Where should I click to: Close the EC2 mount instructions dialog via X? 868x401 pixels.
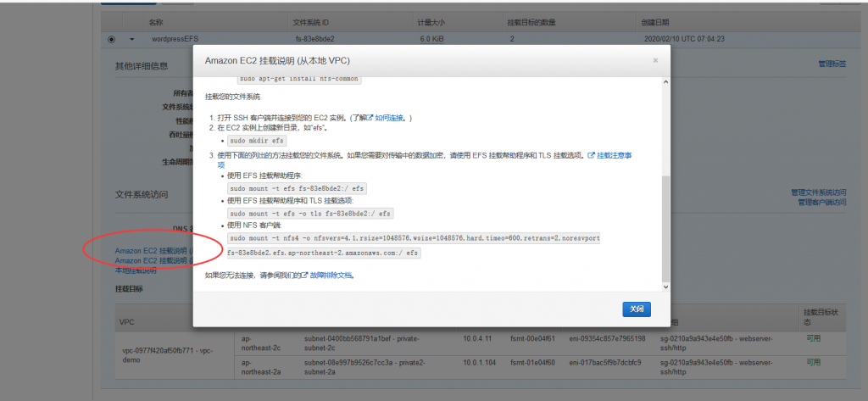pos(655,60)
